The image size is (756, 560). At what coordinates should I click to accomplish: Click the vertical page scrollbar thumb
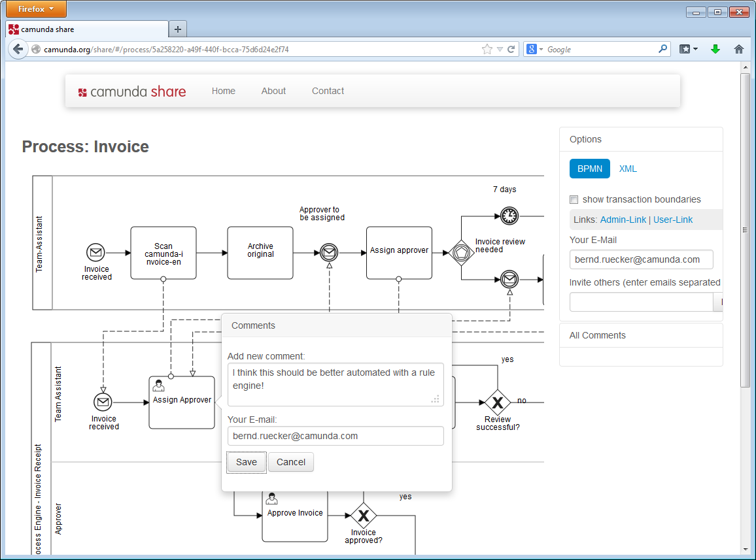coord(746,230)
